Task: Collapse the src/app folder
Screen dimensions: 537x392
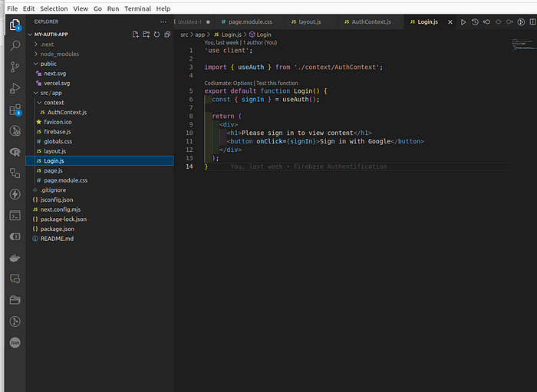Action: (51, 93)
